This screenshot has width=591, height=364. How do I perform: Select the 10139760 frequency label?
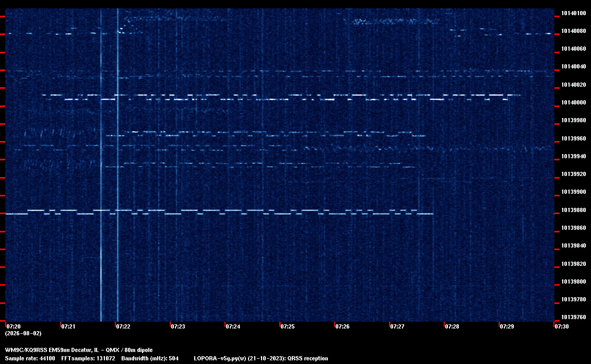click(x=574, y=317)
